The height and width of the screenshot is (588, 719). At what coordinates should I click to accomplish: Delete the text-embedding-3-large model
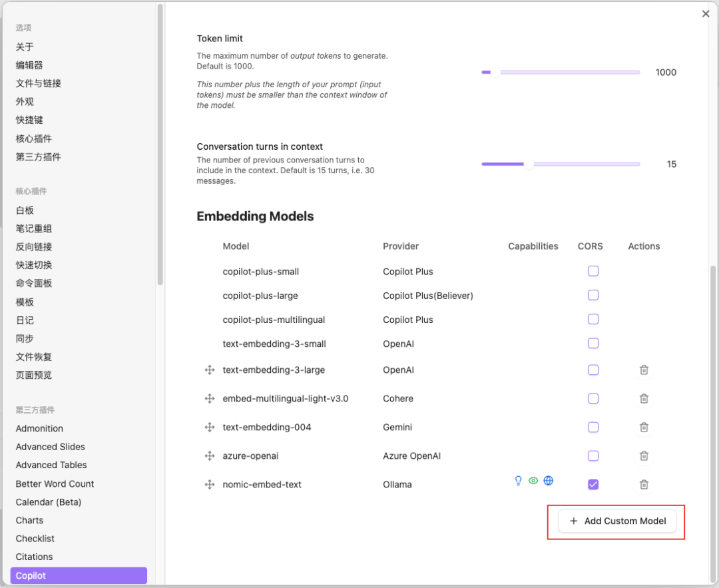click(644, 370)
